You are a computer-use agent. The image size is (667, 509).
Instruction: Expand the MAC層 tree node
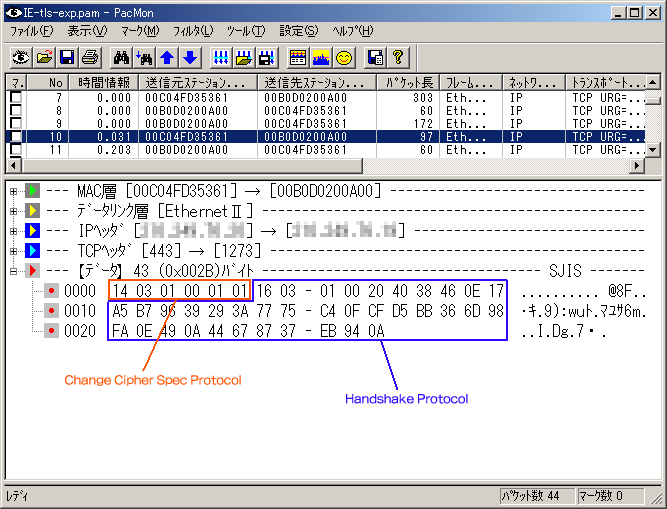pyautogui.click(x=13, y=190)
